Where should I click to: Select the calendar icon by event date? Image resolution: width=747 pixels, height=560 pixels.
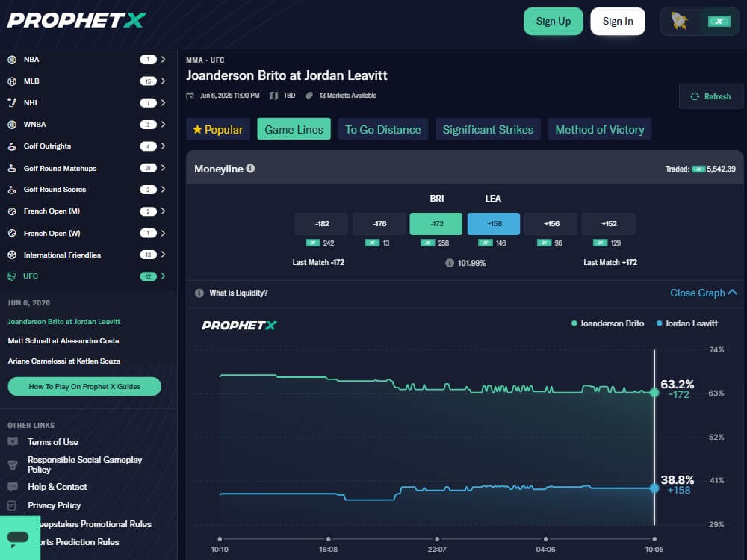pos(190,96)
